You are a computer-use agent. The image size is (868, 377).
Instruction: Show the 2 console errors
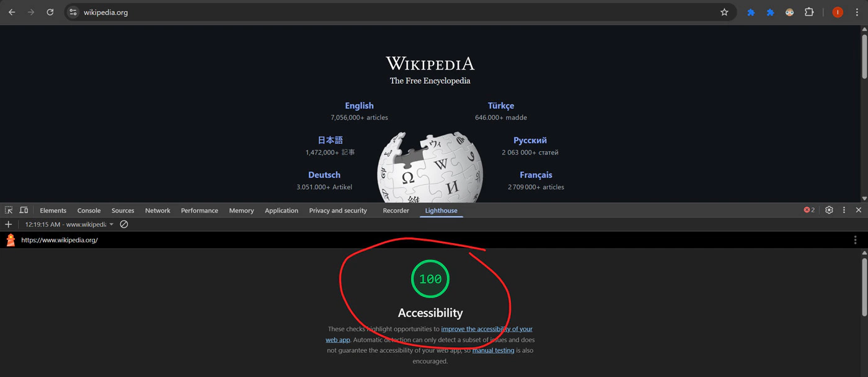tap(809, 210)
